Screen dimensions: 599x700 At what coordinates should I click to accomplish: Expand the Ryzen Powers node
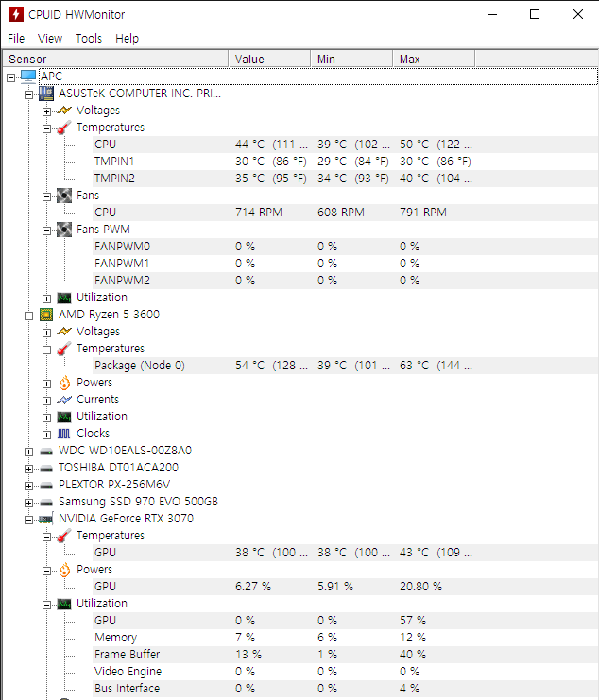coord(46,384)
